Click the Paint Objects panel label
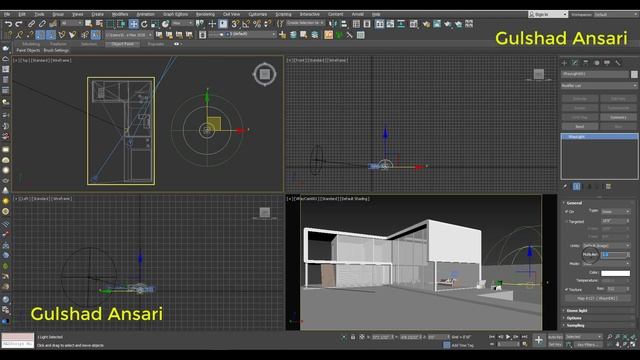Image resolution: width=640 pixels, height=360 pixels. 28,51
